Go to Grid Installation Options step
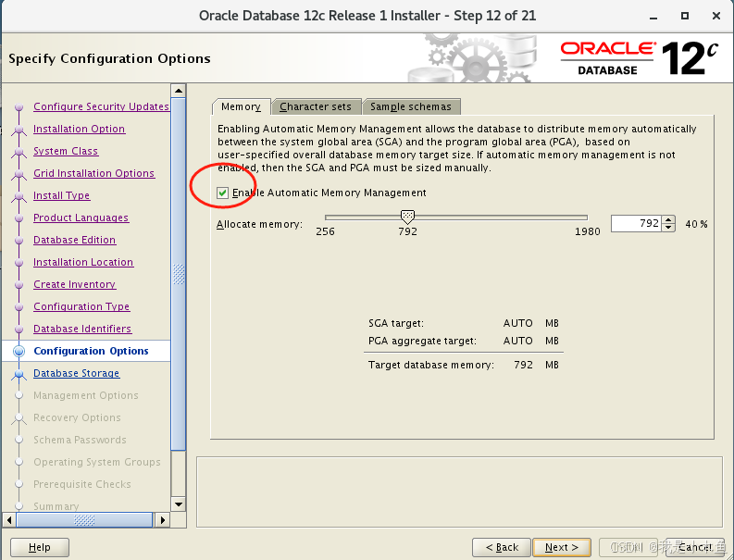 click(x=94, y=173)
